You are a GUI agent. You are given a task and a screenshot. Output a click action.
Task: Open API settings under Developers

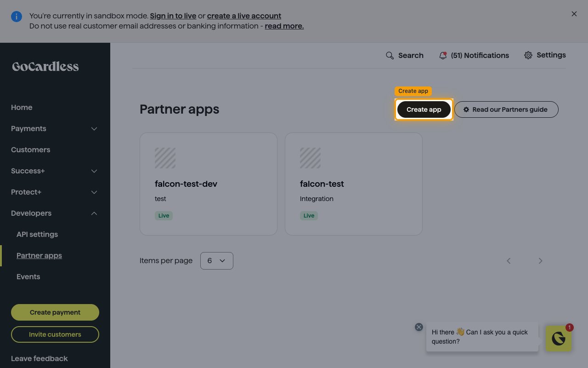37,234
